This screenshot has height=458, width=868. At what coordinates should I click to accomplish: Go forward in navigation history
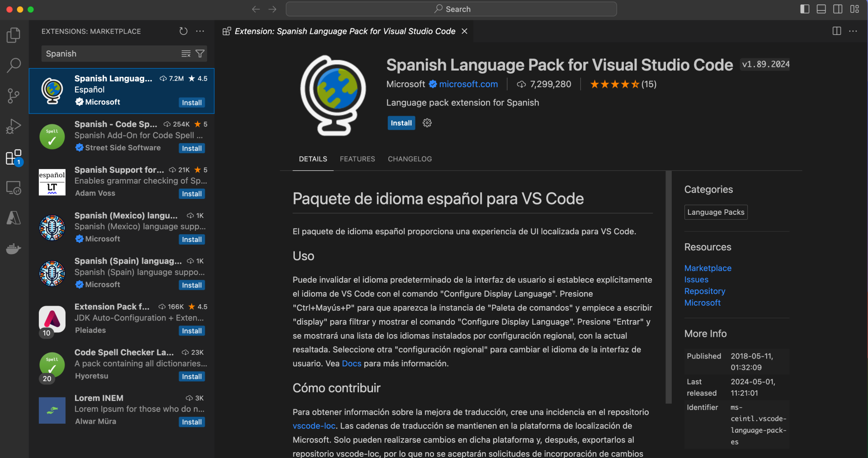[x=272, y=9]
